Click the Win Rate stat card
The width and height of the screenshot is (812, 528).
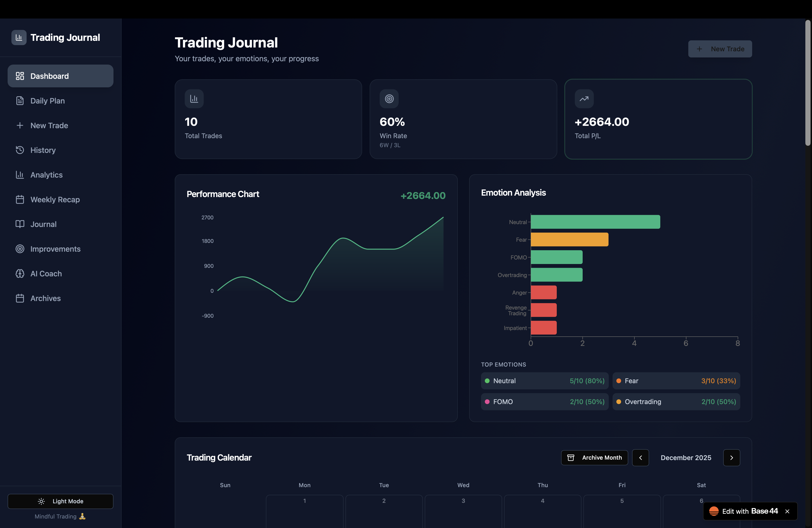click(x=463, y=119)
